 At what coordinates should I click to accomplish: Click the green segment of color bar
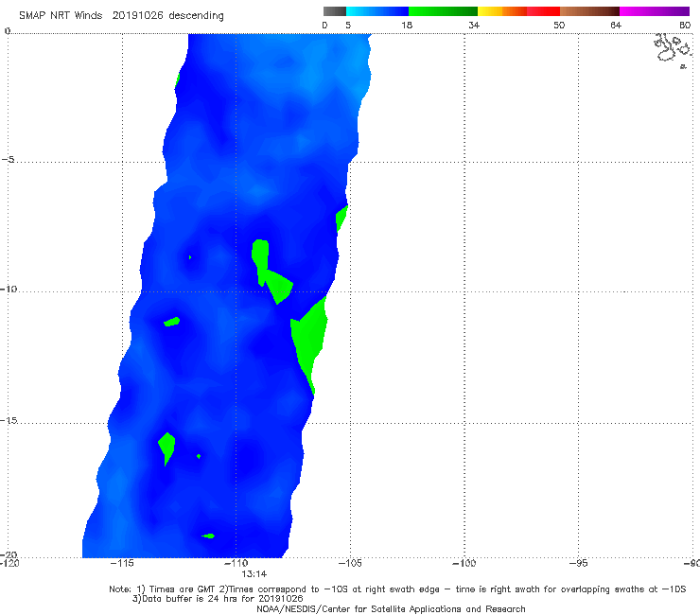443,11
